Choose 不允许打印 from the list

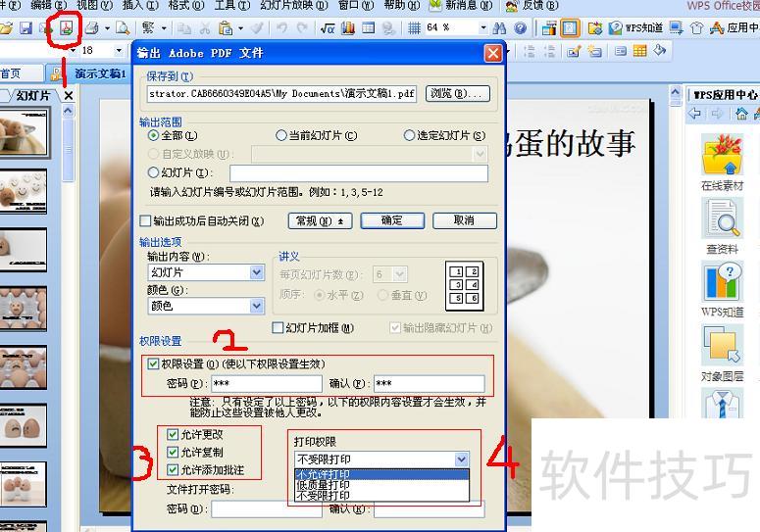point(381,474)
